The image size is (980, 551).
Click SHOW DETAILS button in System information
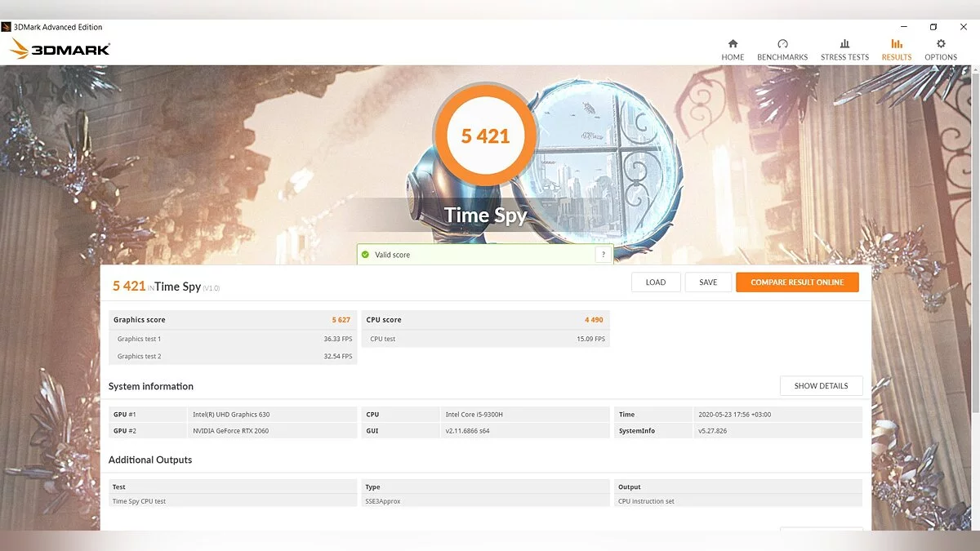point(821,386)
